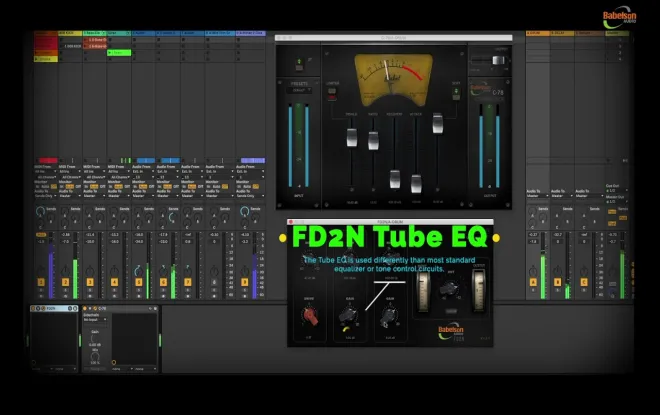Set track 2 monitor to In
660x415 pixels.
click(62, 186)
